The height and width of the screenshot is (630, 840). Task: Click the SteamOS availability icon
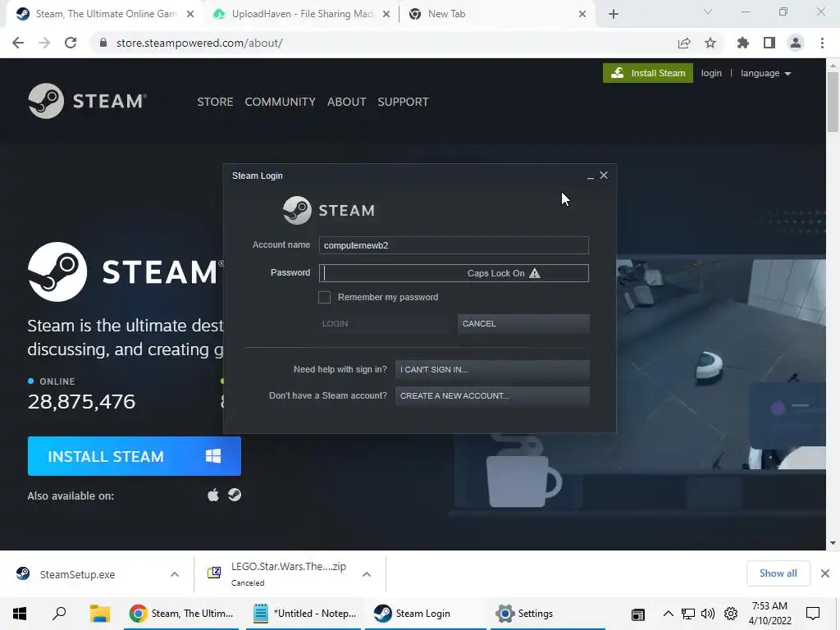pyautogui.click(x=235, y=495)
